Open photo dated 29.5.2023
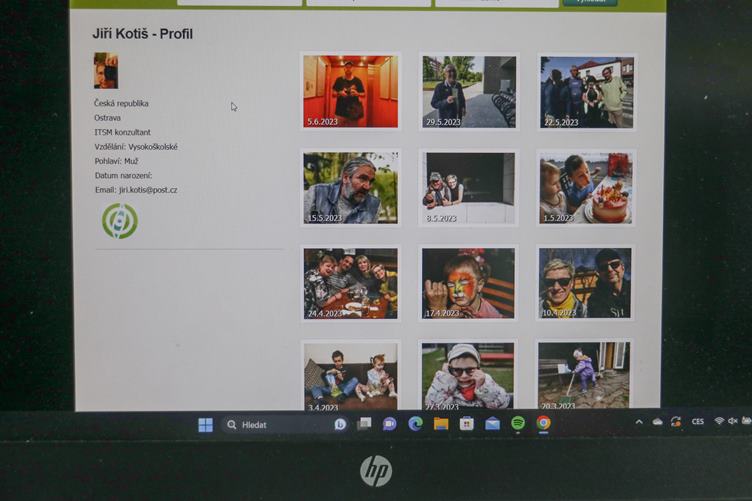This screenshot has height=501, width=752. click(x=469, y=92)
